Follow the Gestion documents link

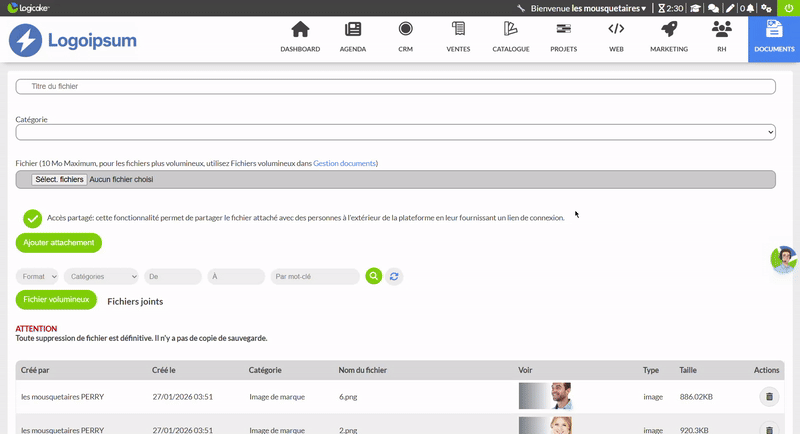344,163
